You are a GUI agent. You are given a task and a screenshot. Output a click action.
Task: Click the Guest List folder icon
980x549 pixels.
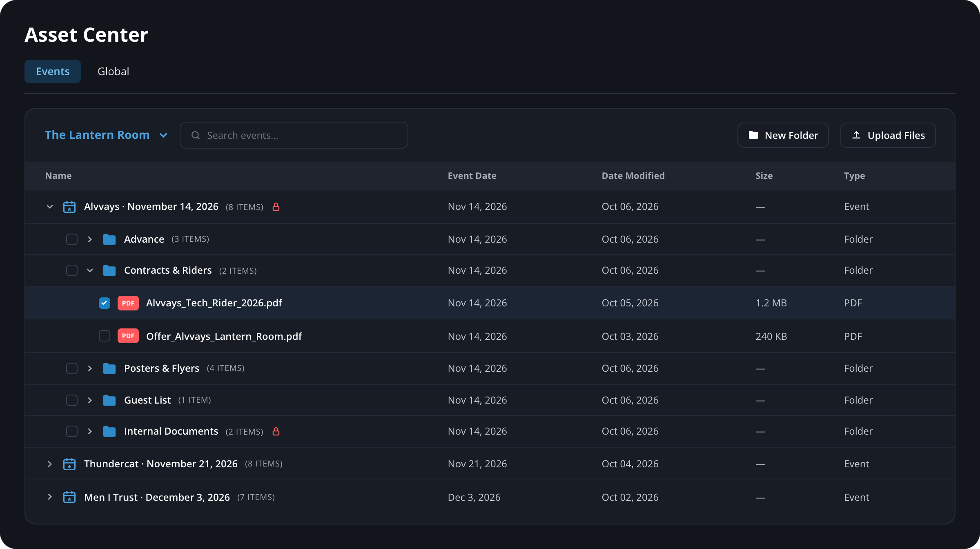coord(109,400)
